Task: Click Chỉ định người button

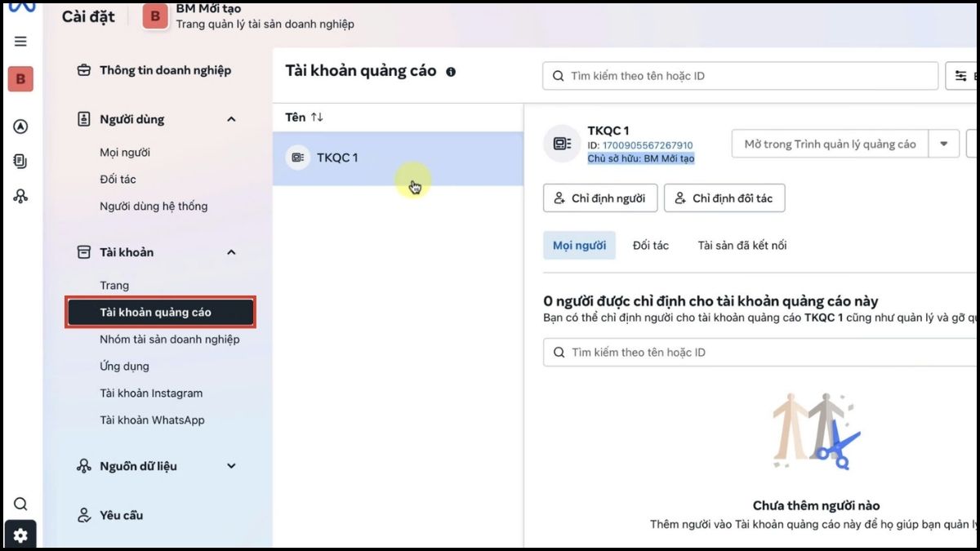Action: [x=600, y=198]
